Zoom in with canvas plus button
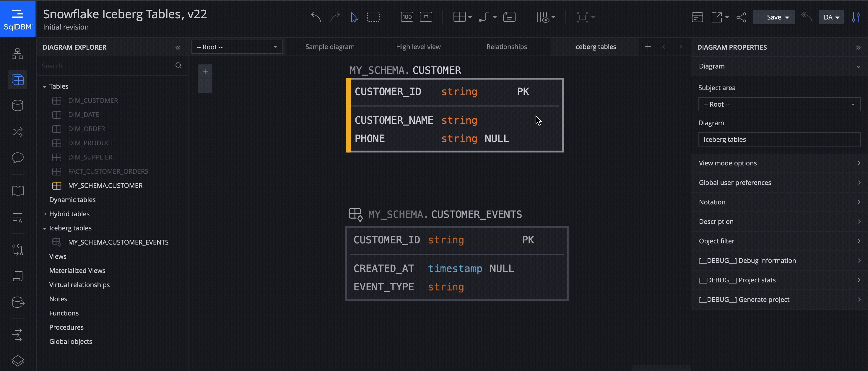 click(x=205, y=71)
